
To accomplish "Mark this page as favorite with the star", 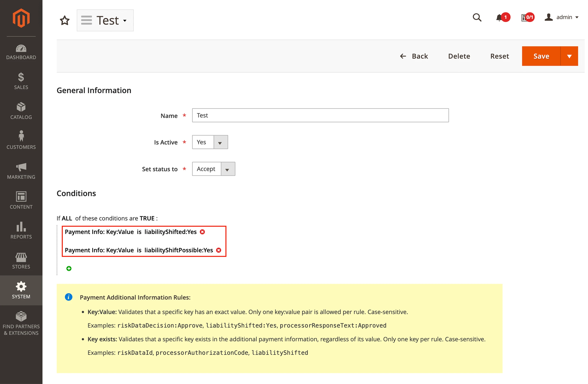I will (x=65, y=20).
